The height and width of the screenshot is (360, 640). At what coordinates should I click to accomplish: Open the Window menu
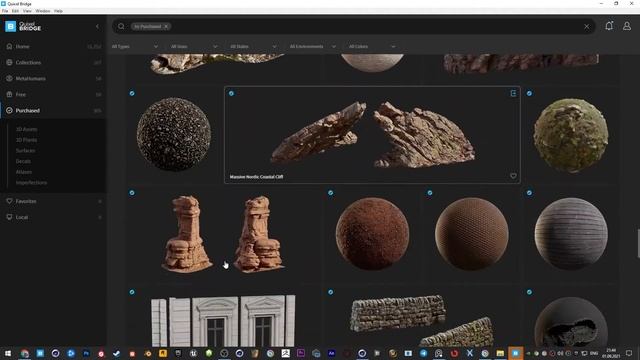point(43,11)
